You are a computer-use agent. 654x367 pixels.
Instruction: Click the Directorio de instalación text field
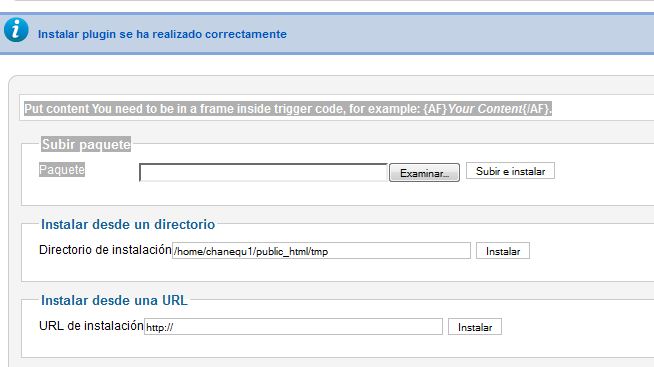tap(321, 251)
